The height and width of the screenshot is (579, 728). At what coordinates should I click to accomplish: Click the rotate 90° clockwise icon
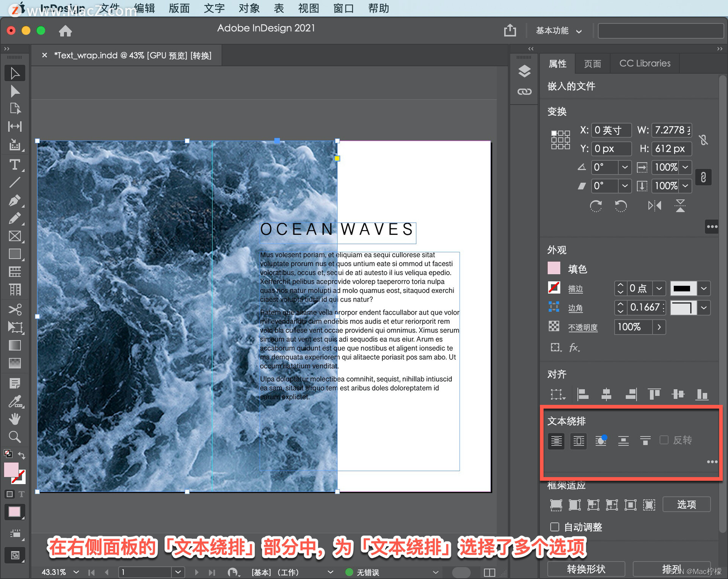pos(596,206)
